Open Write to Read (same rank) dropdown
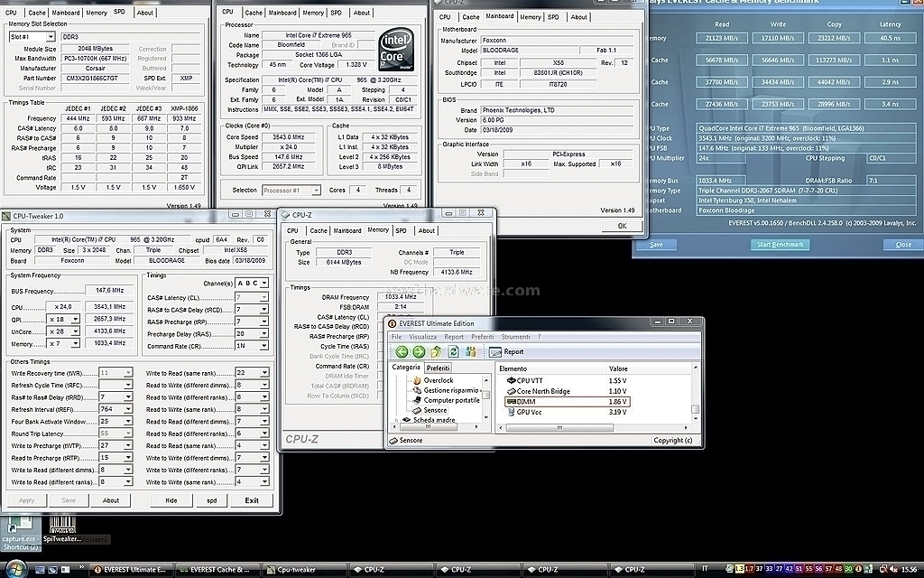 [264, 373]
